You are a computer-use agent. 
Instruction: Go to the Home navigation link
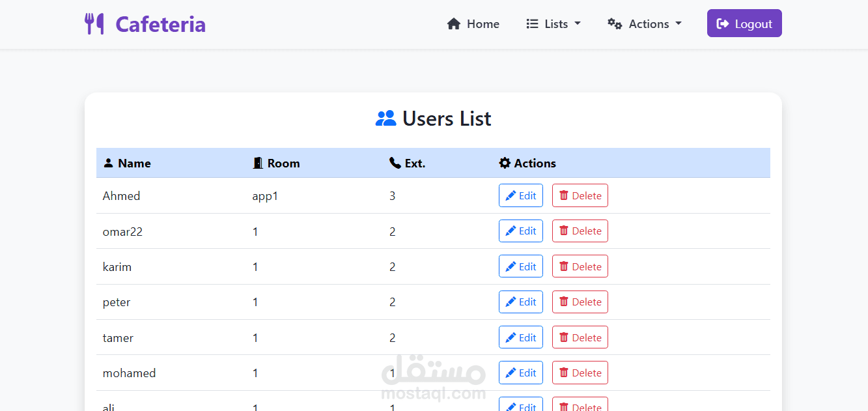473,24
